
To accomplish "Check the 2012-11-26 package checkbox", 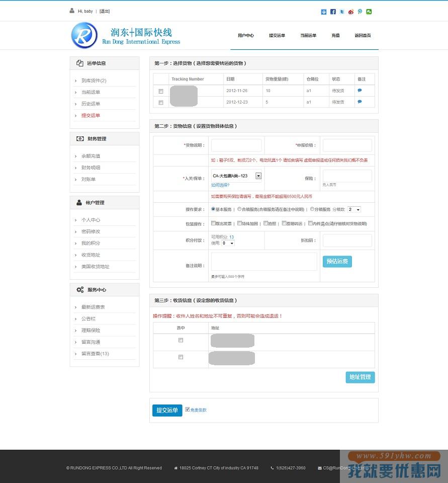I will pyautogui.click(x=161, y=91).
